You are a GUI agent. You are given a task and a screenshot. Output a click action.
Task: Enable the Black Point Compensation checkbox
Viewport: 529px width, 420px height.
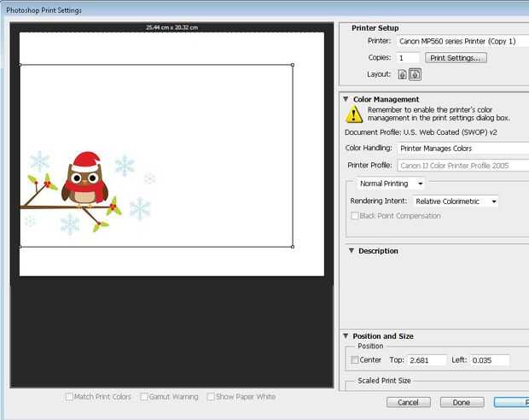coord(355,216)
